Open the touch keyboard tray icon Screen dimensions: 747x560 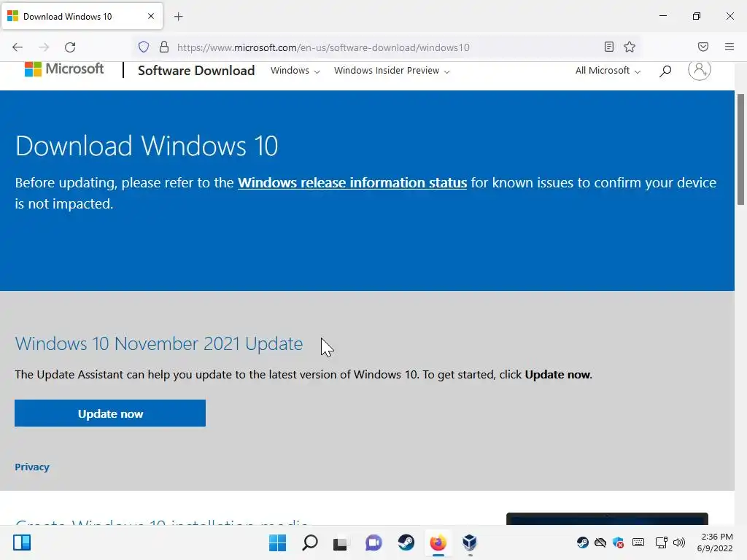(x=638, y=542)
